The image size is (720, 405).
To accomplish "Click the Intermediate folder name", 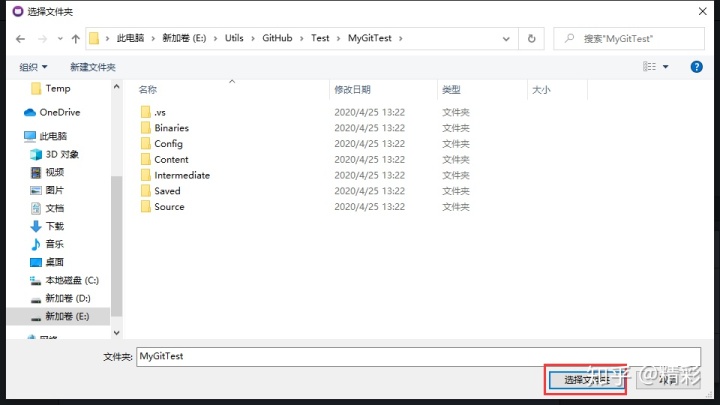I will click(182, 175).
